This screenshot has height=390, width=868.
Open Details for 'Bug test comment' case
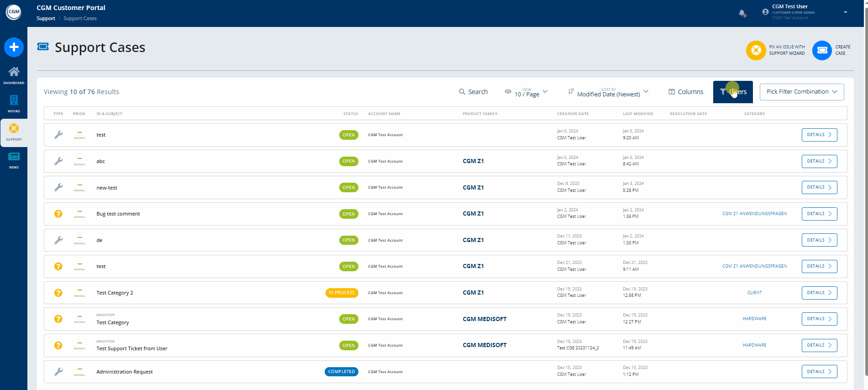(819, 214)
